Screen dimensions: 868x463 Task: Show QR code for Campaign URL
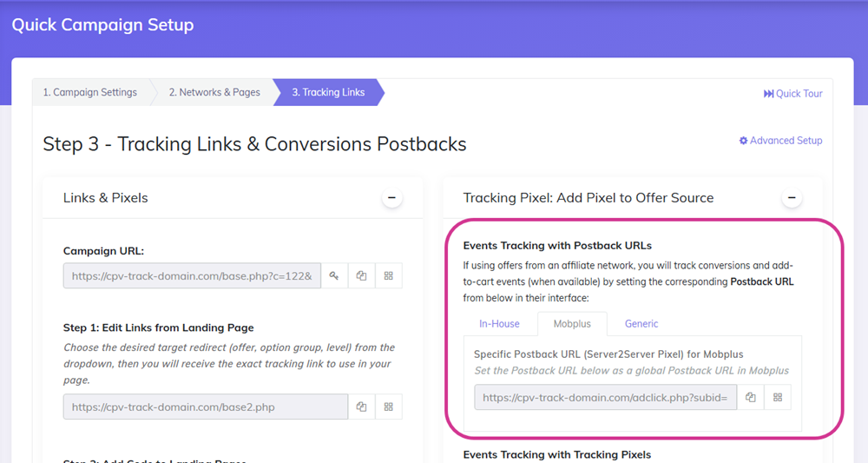pyautogui.click(x=389, y=276)
